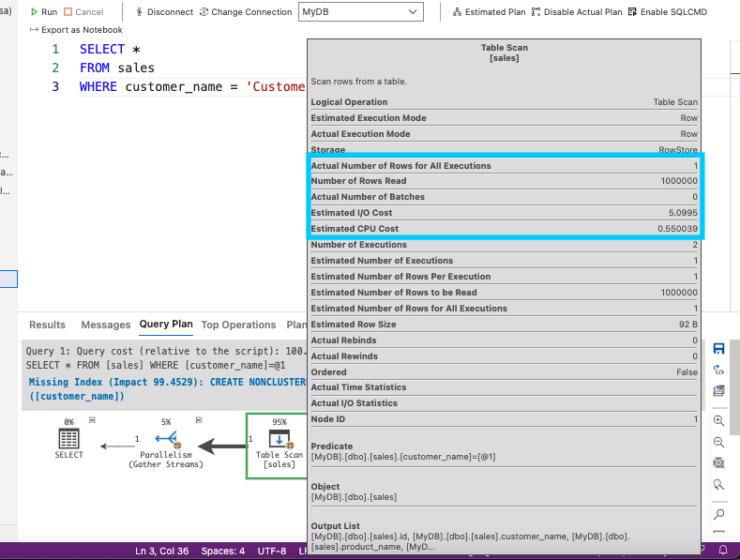Image resolution: width=740 pixels, height=560 pixels.
Task: Click the Object [MyDB].[dbo].[sales] text
Action: pyautogui.click(x=354, y=497)
